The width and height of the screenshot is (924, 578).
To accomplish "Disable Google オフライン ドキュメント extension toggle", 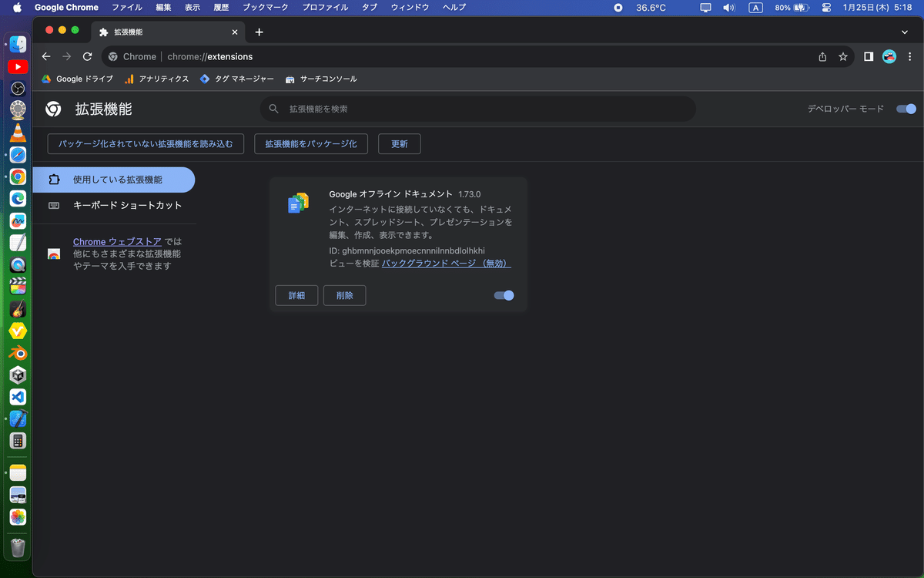I will pos(504,295).
